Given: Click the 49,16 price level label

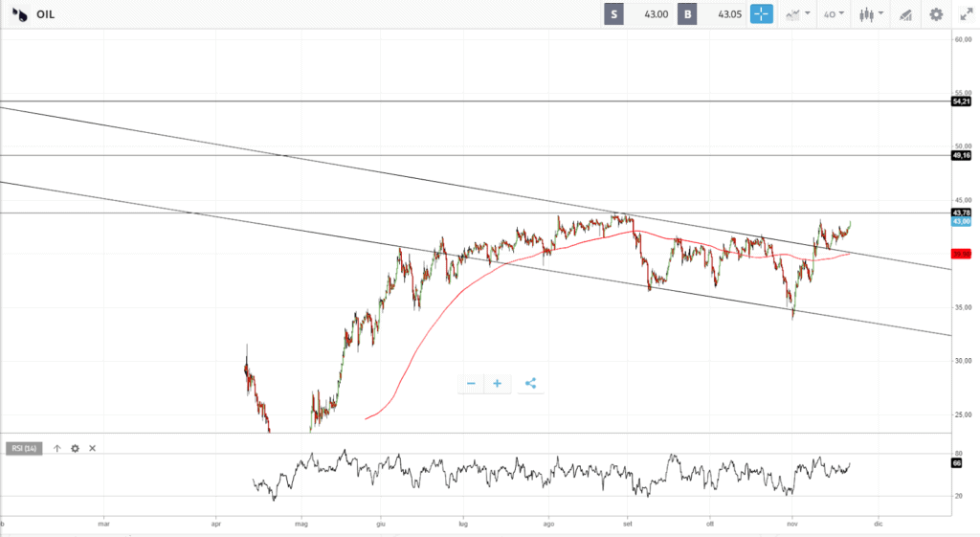Looking at the screenshot, I should 961,156.
